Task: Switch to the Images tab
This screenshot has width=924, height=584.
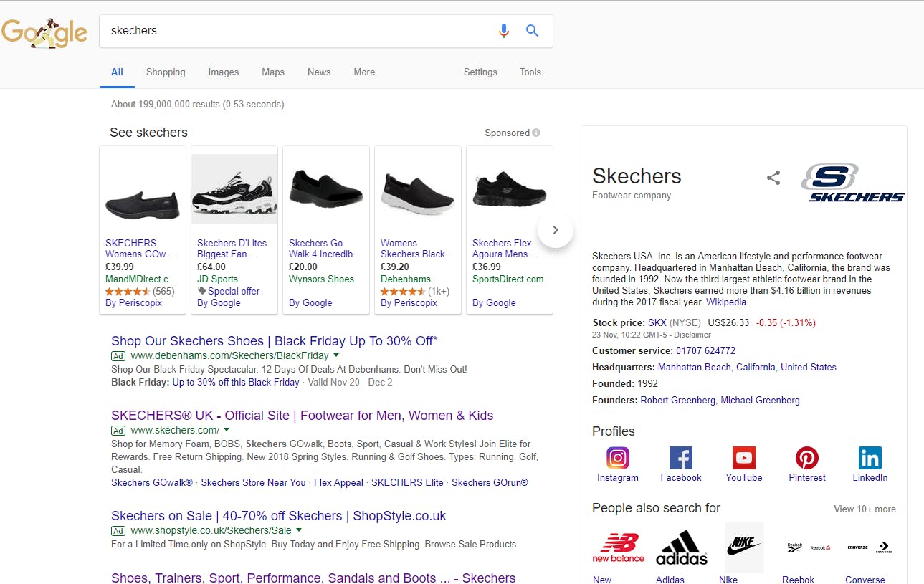Action: [223, 72]
